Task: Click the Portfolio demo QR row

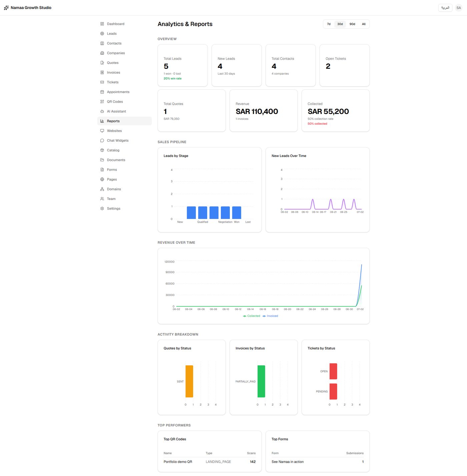Action: [209, 462]
